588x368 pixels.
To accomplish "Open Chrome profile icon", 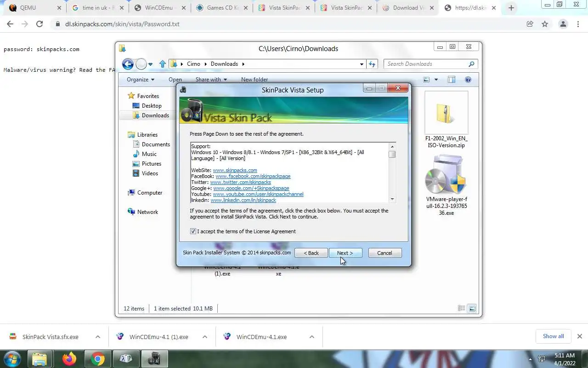I will click(563, 24).
